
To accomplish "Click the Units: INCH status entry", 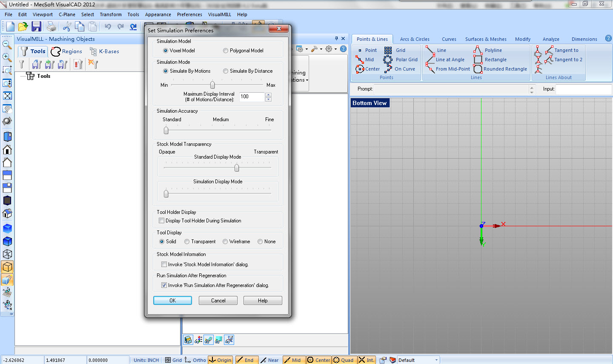I will (x=146, y=360).
